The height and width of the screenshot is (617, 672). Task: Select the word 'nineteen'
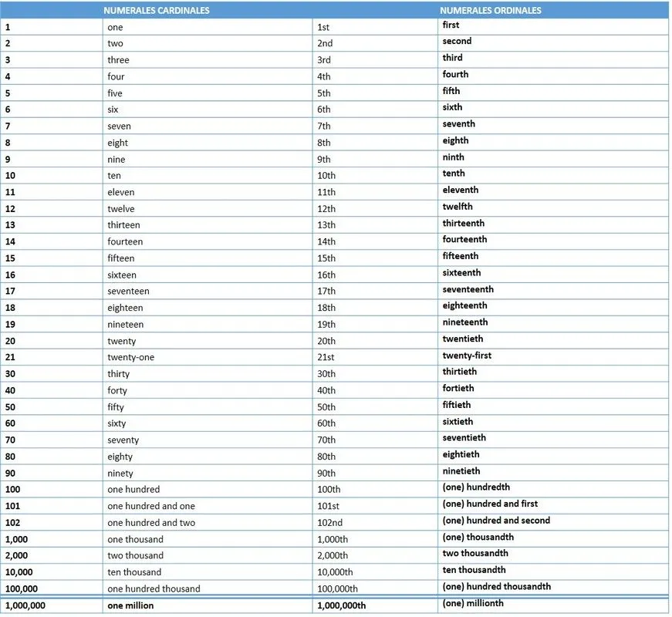126,325
